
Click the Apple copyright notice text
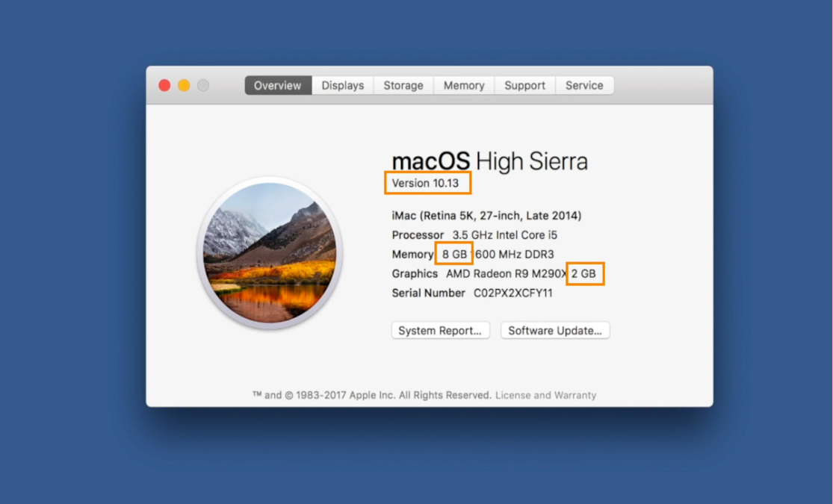[372, 395]
